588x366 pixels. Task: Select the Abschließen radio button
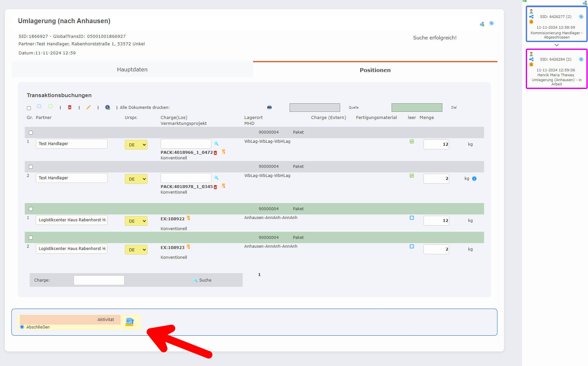click(22, 327)
